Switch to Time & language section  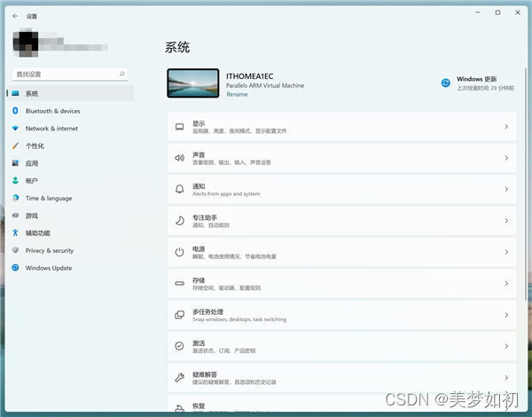[49, 199]
